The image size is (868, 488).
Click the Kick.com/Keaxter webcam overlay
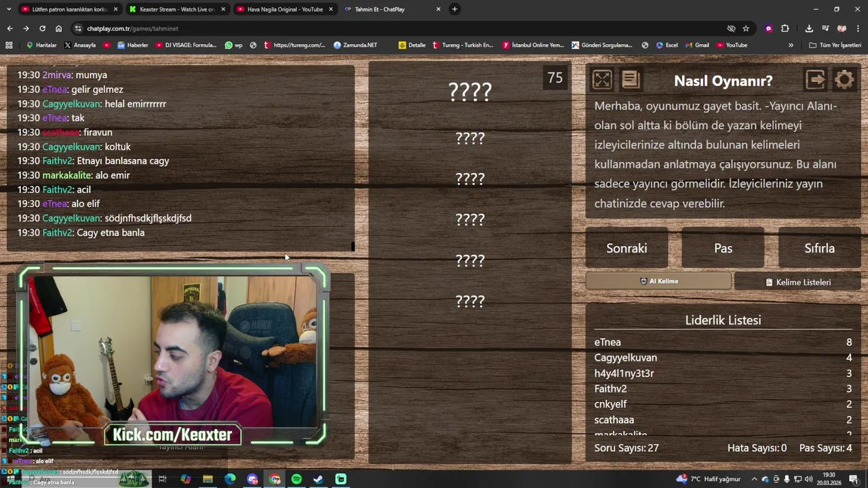coord(172,435)
